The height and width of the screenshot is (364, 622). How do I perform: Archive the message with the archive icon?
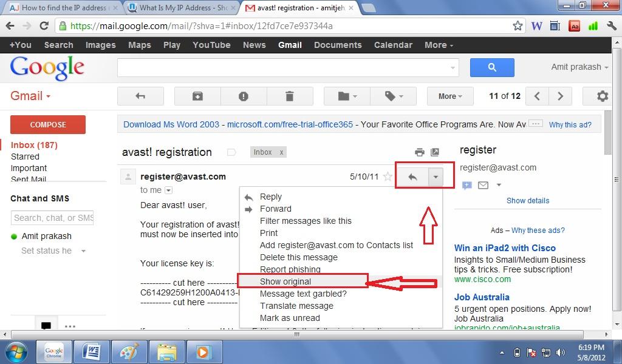click(197, 96)
